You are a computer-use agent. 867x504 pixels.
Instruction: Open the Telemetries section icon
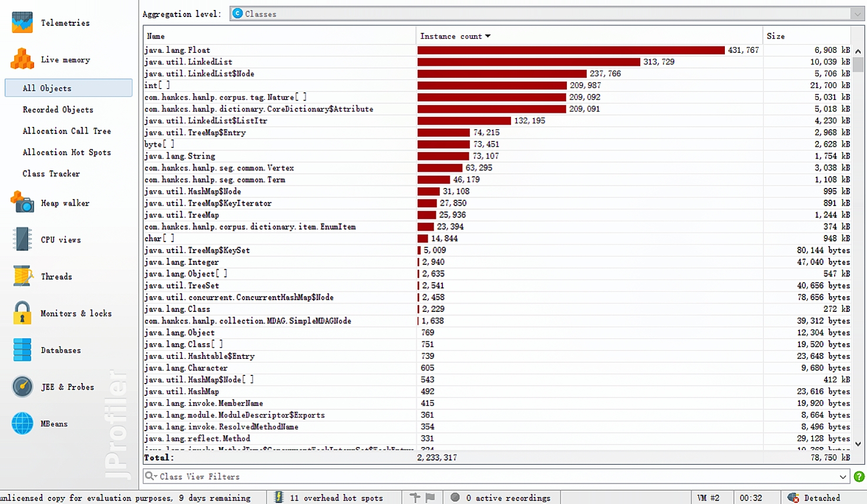click(22, 22)
